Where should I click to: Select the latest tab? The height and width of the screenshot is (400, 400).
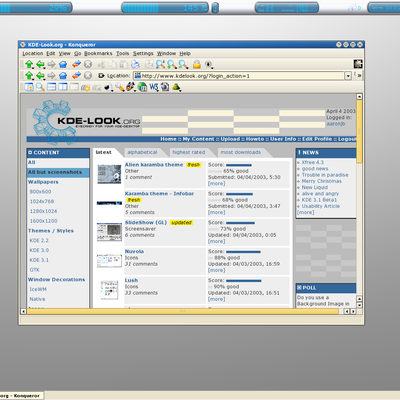point(103,152)
